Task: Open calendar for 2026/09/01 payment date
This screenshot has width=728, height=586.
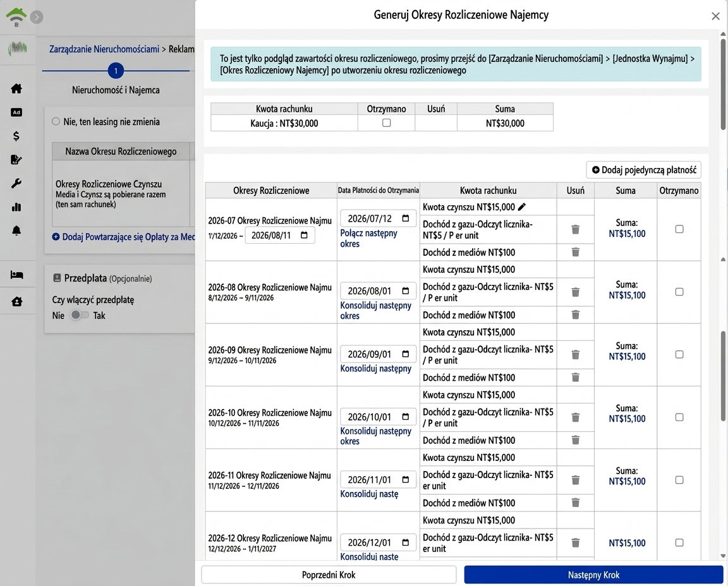Action: [405, 354]
